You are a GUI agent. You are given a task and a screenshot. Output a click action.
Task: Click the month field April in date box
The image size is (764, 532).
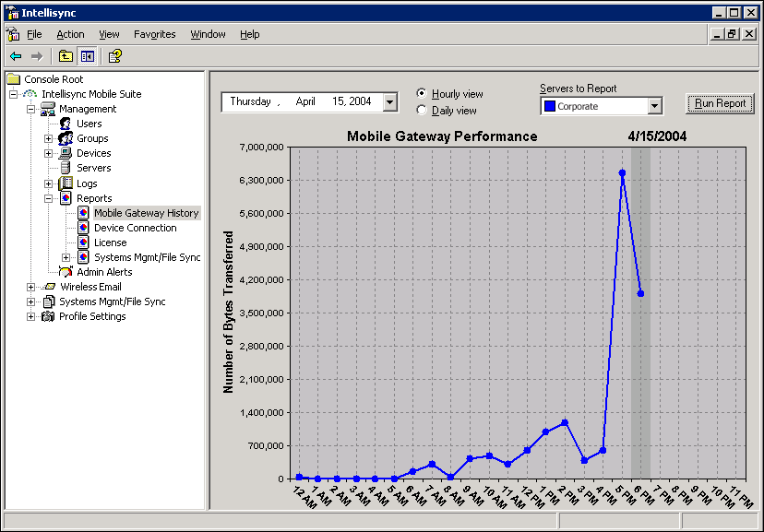click(305, 101)
